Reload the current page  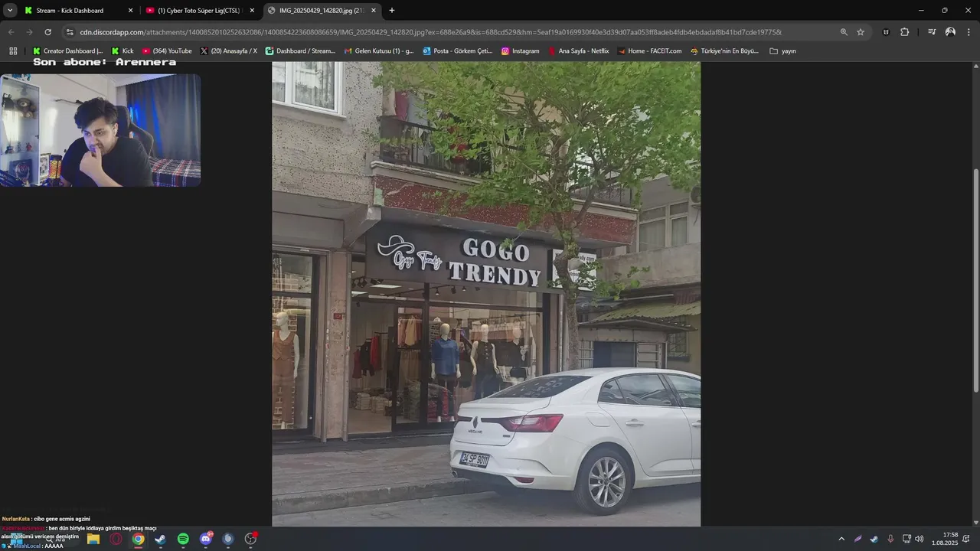pos(47,32)
